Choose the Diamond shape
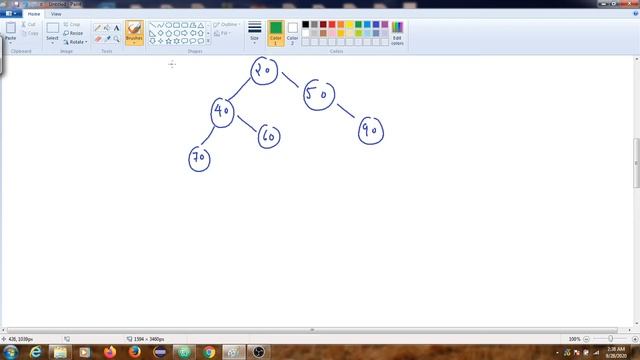 click(160, 33)
